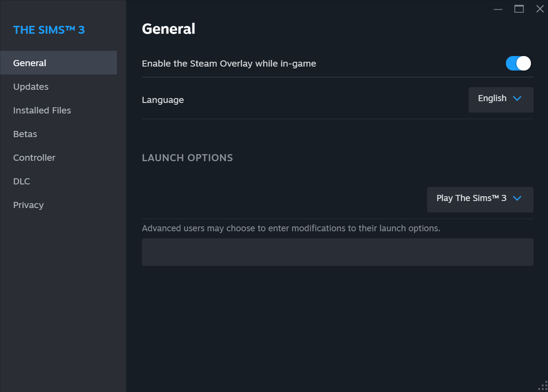
Task: Focus the launch options text field
Action: coord(337,252)
